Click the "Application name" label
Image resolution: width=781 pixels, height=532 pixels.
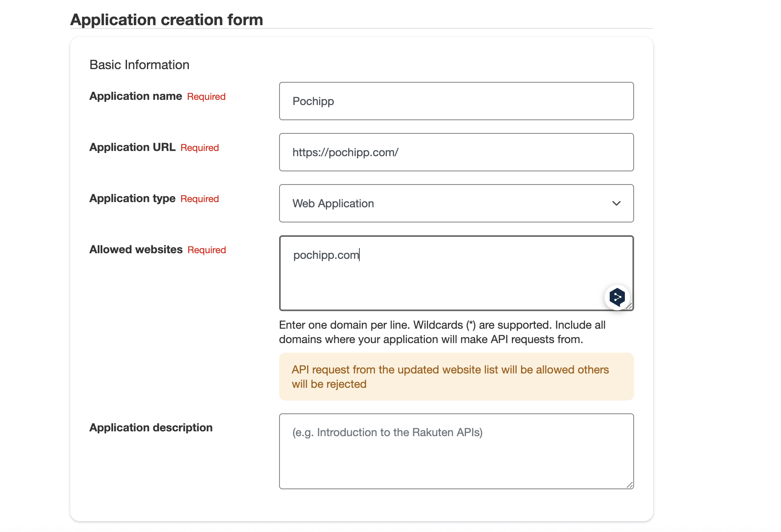click(135, 96)
